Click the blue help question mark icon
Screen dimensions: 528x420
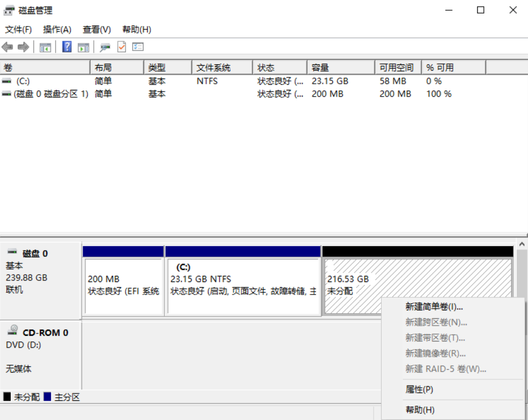pyautogui.click(x=67, y=47)
